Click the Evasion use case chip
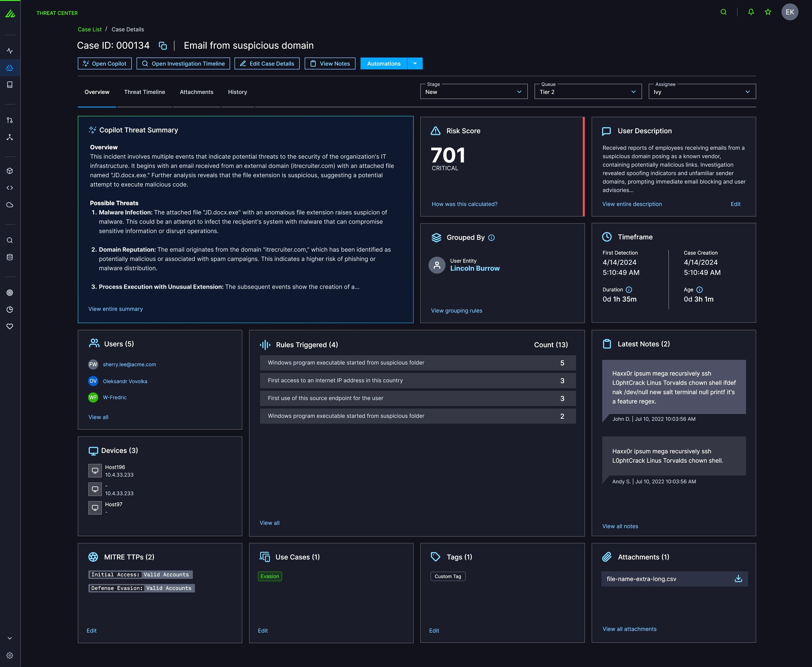This screenshot has width=812, height=667. coord(270,576)
